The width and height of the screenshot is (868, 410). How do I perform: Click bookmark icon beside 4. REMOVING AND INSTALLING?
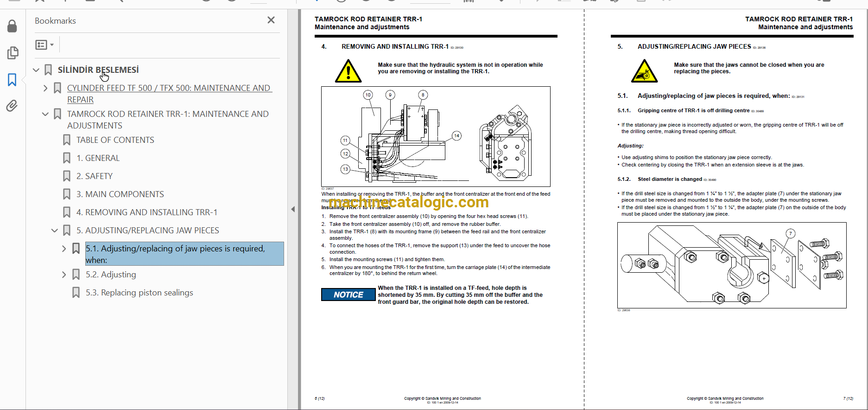point(67,212)
